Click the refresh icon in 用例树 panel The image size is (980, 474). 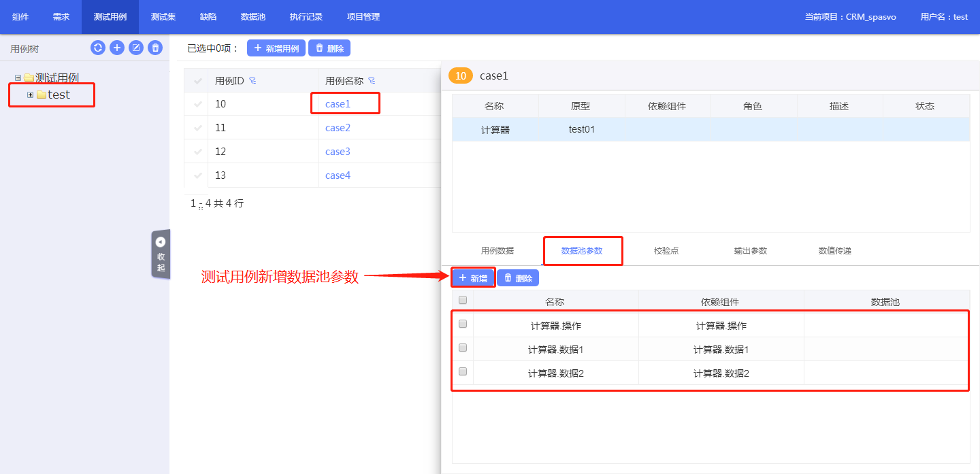98,48
